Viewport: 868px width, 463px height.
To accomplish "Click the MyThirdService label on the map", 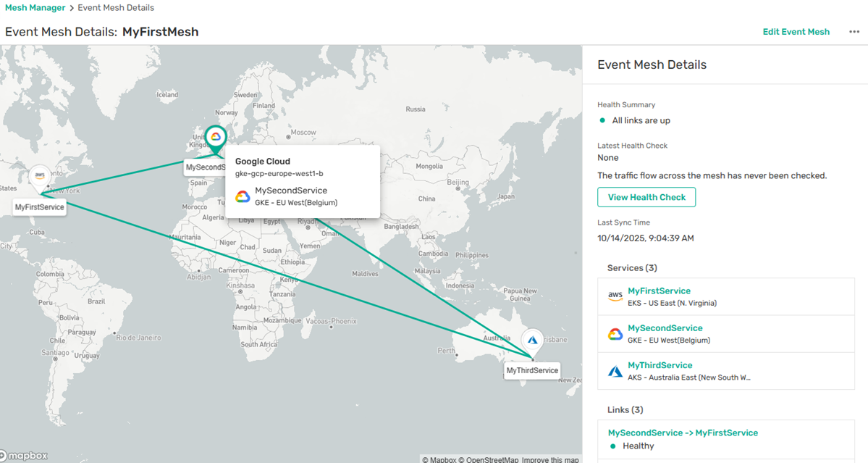I will tap(532, 370).
